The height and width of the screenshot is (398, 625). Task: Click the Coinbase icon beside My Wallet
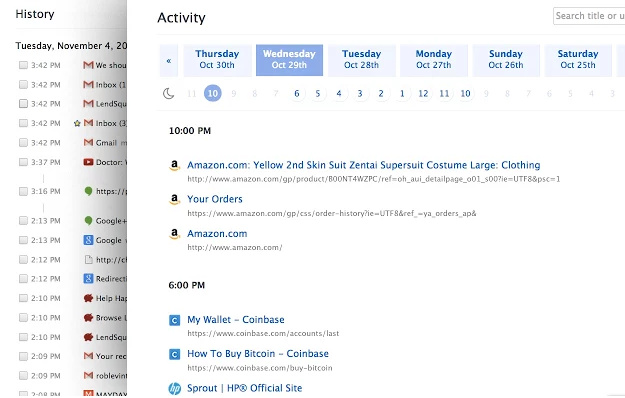(x=175, y=320)
